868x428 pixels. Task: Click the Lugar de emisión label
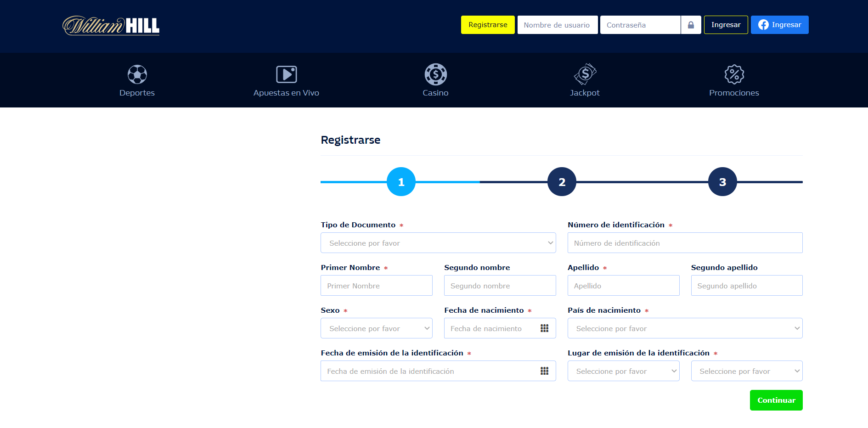click(x=638, y=353)
